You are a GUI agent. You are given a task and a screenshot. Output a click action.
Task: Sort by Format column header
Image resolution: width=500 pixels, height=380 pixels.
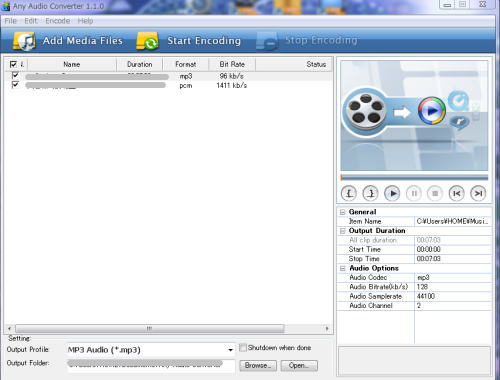tap(186, 64)
